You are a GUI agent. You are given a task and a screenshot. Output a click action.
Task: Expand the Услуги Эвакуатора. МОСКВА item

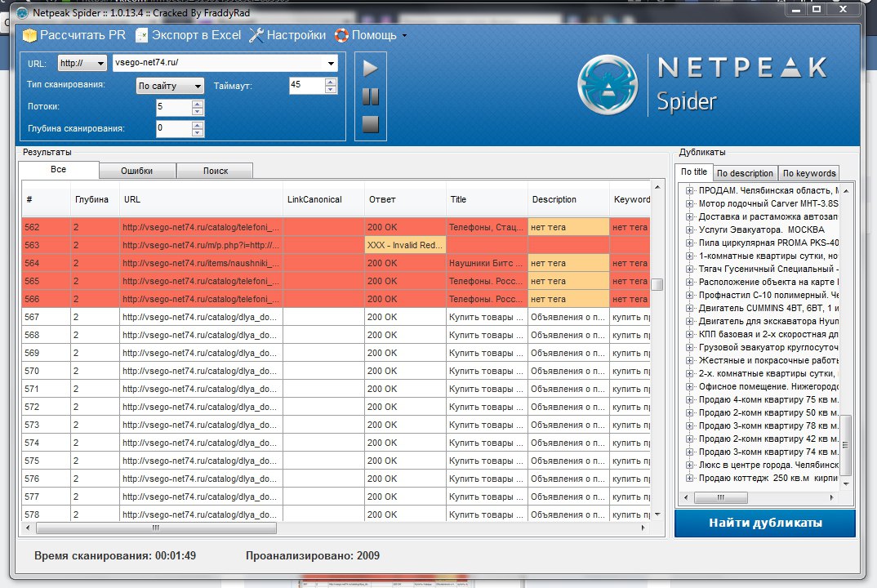click(689, 230)
